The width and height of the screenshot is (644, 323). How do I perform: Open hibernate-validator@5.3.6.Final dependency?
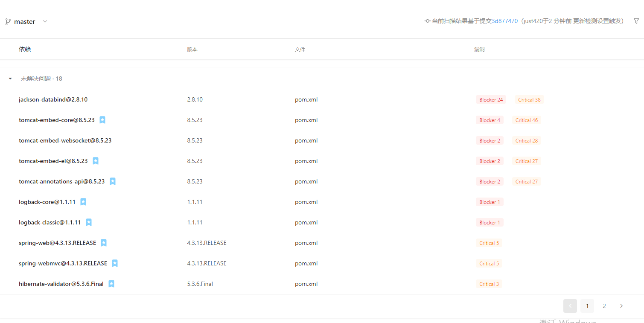tap(61, 284)
